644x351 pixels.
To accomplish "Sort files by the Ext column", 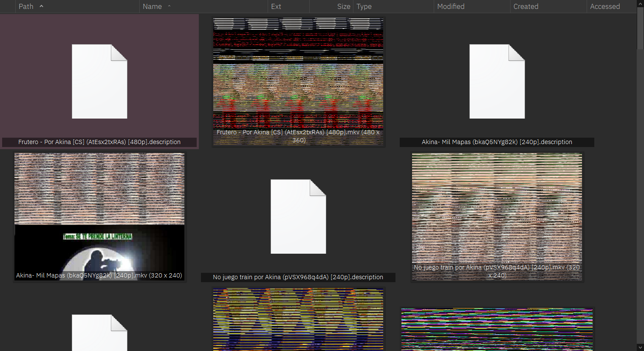I will 277,6.
